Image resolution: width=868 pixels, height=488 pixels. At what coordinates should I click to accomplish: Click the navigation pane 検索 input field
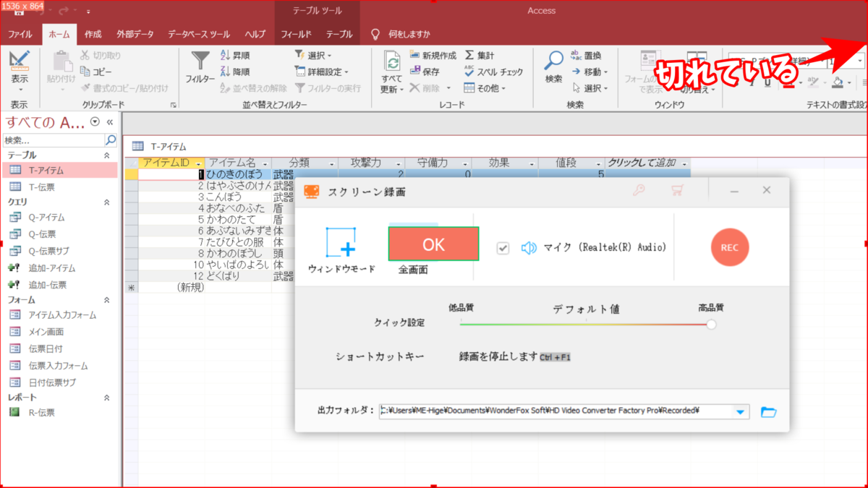(x=54, y=140)
